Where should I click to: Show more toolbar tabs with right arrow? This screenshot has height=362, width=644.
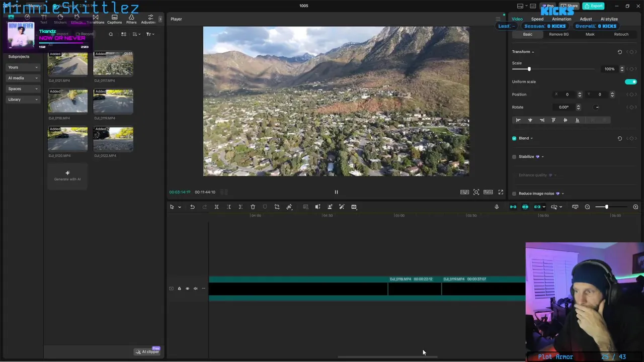(x=160, y=19)
